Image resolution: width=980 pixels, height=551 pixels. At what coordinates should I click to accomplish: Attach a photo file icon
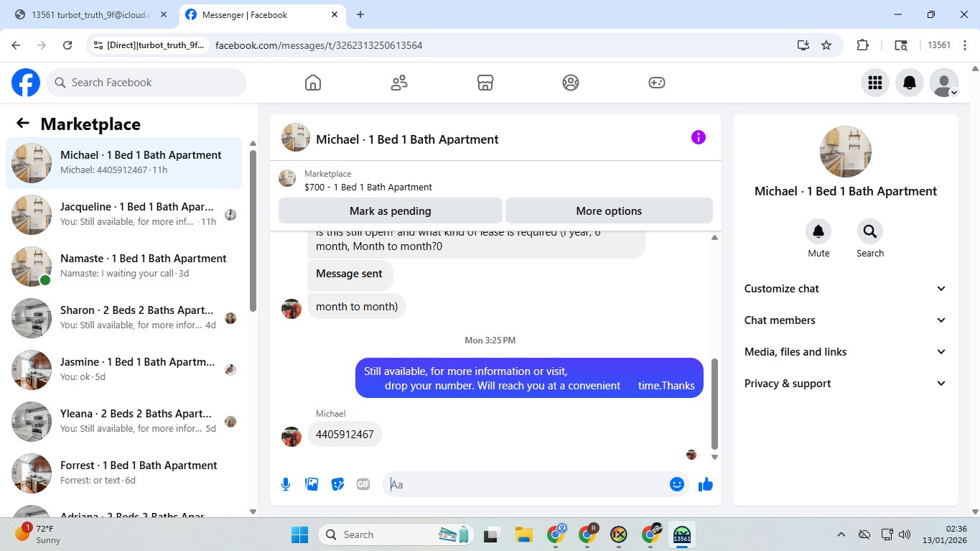[x=312, y=484]
